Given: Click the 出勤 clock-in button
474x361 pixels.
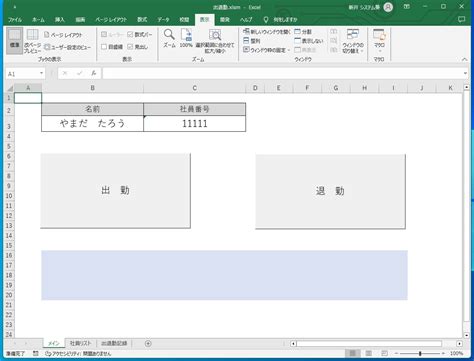Looking at the screenshot, I should click(115, 191).
